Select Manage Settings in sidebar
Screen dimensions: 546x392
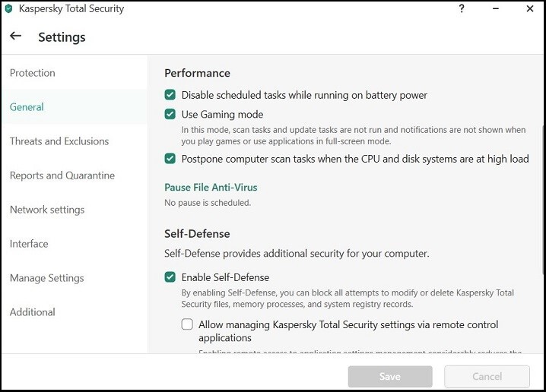(x=47, y=278)
